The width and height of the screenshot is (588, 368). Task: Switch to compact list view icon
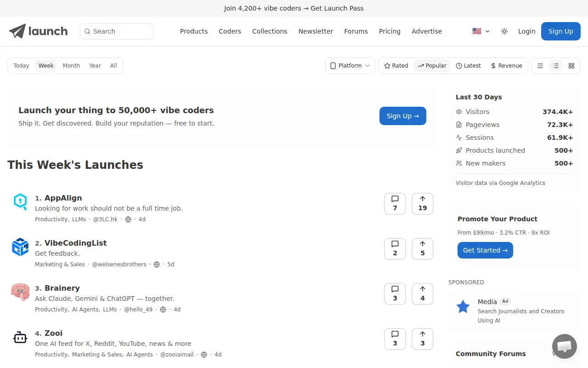pyautogui.click(x=540, y=66)
